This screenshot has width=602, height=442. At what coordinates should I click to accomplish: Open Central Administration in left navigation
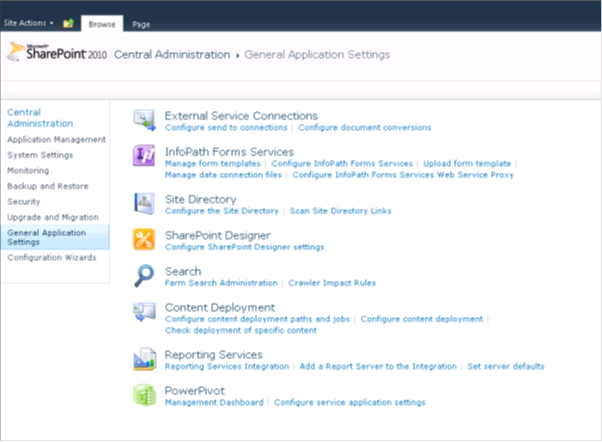coord(40,118)
